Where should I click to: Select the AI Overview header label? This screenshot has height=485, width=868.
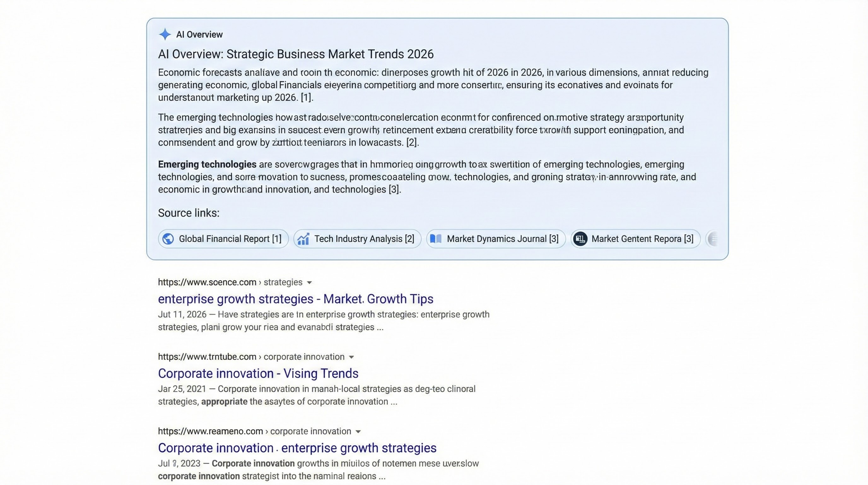tap(199, 34)
